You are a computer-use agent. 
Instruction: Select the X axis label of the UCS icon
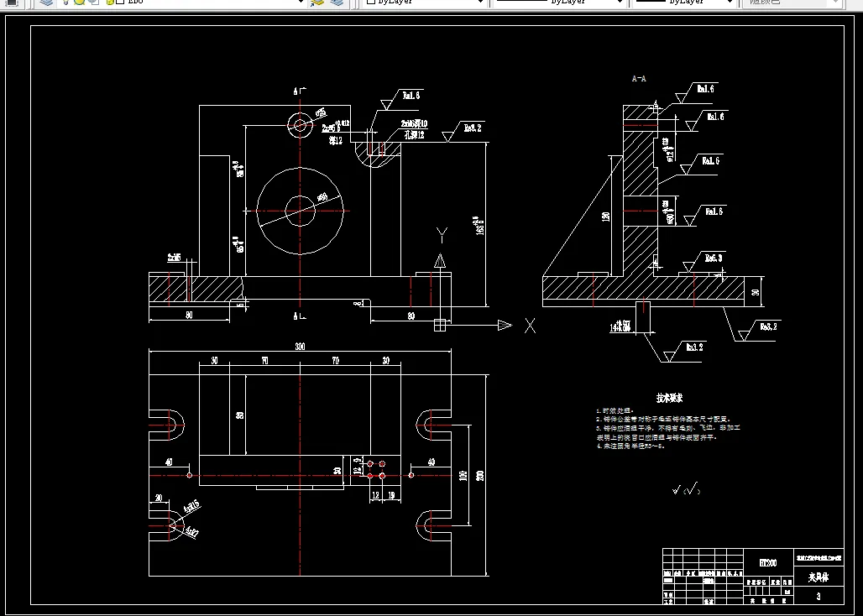click(530, 326)
